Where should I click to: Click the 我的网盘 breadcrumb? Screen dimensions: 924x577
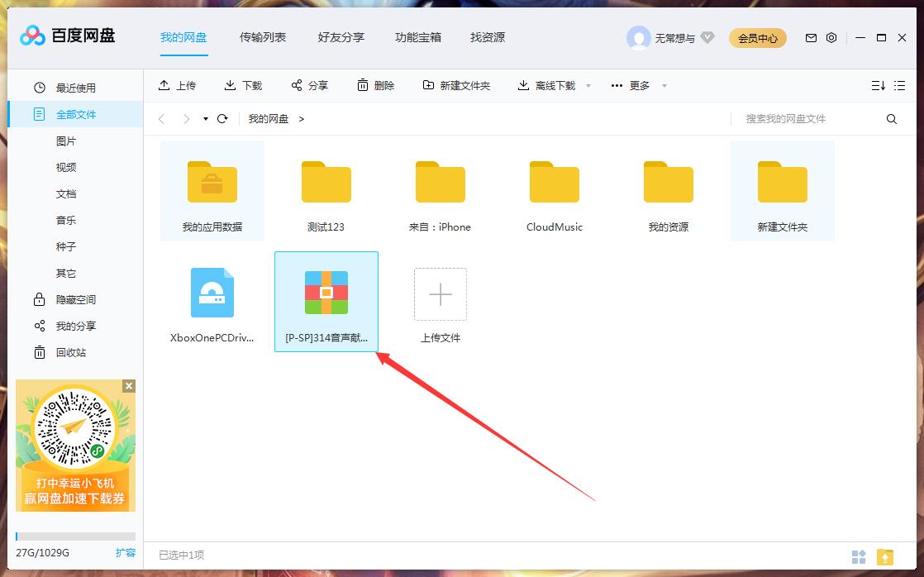coord(269,119)
